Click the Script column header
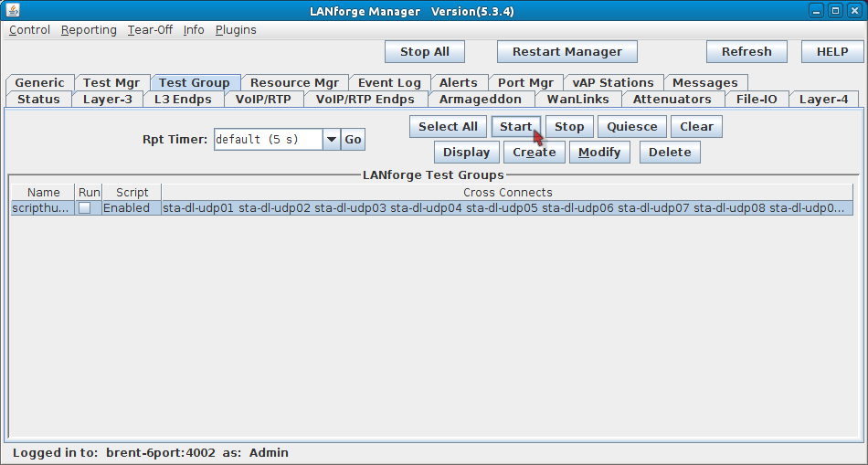 pos(132,193)
